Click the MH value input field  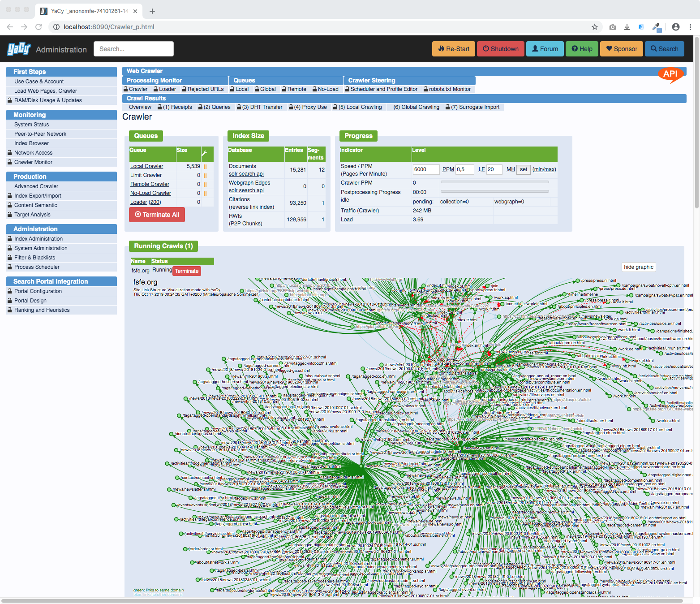(x=494, y=169)
